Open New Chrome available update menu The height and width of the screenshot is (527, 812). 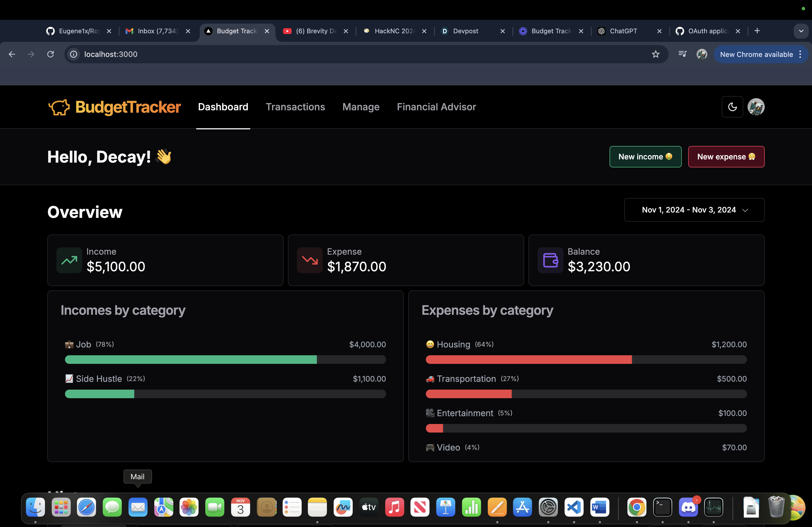[x=761, y=54]
